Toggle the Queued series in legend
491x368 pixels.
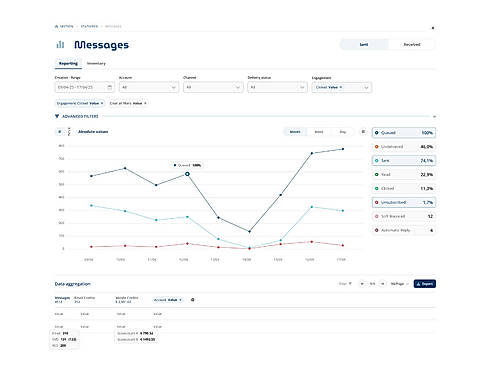point(404,133)
